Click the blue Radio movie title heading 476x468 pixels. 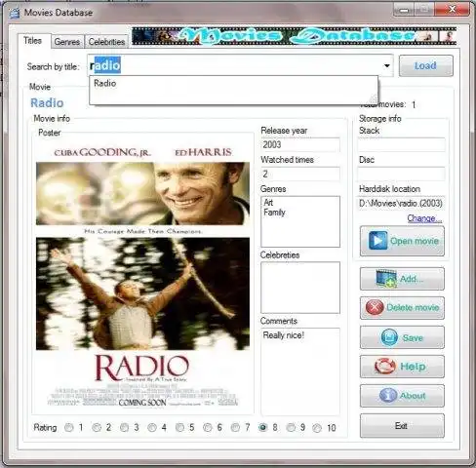tap(47, 102)
